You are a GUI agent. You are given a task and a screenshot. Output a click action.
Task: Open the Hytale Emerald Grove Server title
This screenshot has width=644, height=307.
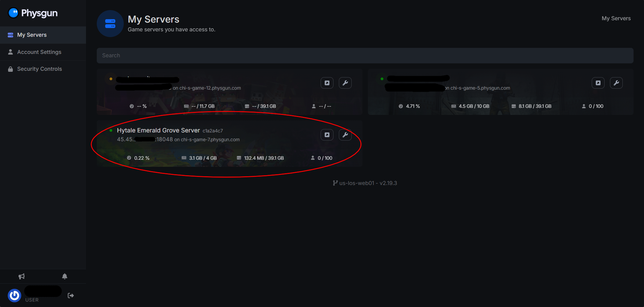[158, 130]
